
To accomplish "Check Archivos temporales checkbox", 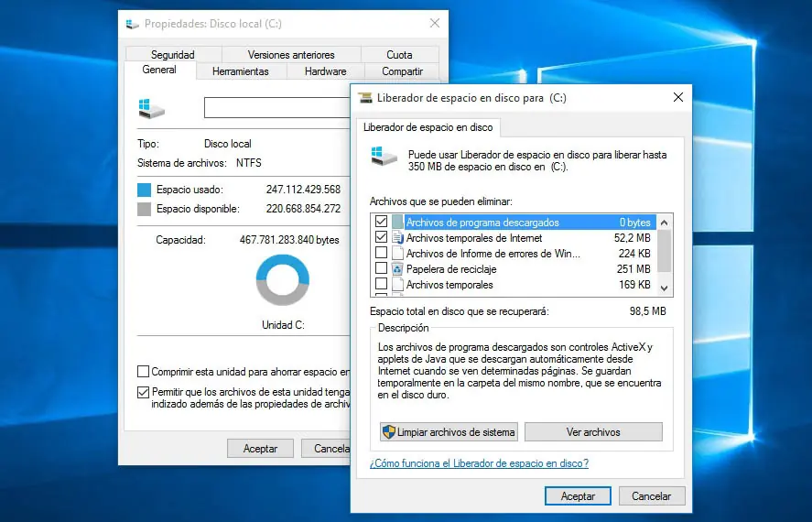I will [x=381, y=284].
